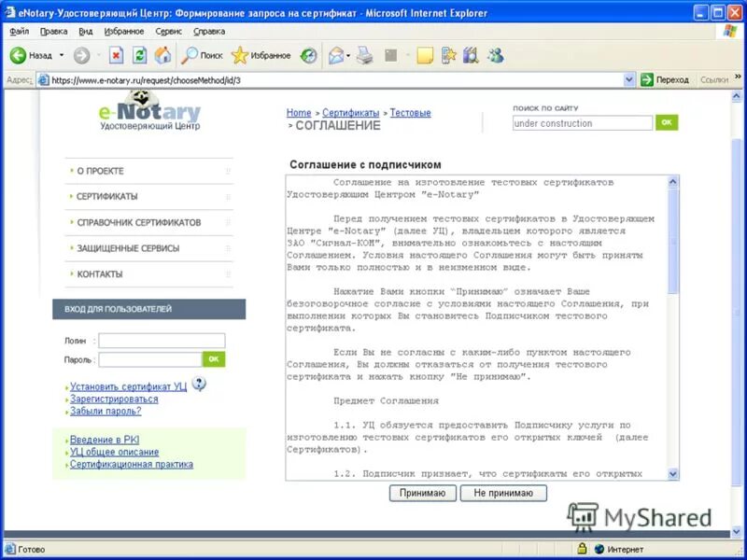Click the Переход (Go) button
The image size is (747, 560).
[665, 80]
